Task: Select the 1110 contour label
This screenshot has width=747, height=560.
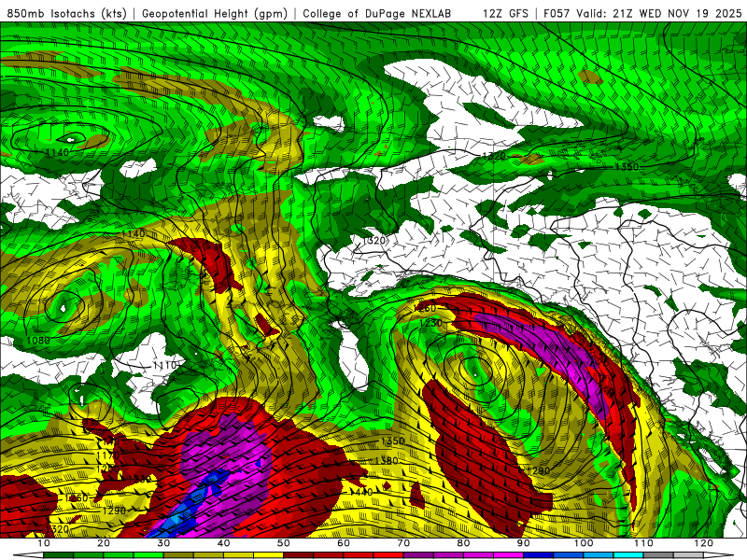Action: pos(165,366)
